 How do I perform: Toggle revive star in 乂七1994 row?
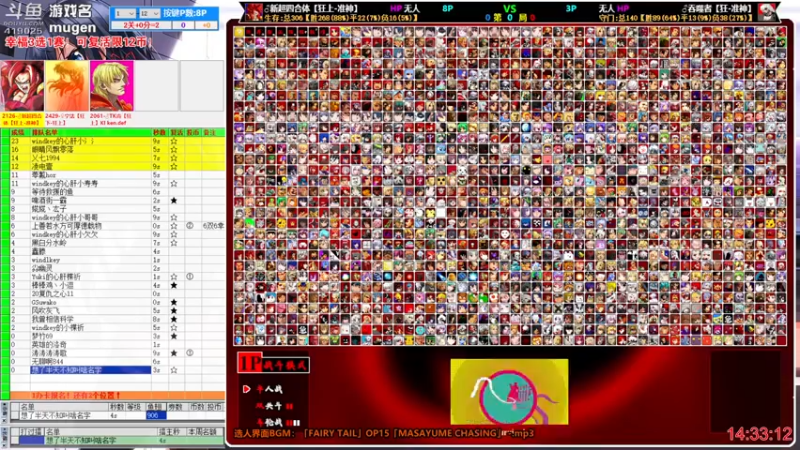tap(174, 158)
